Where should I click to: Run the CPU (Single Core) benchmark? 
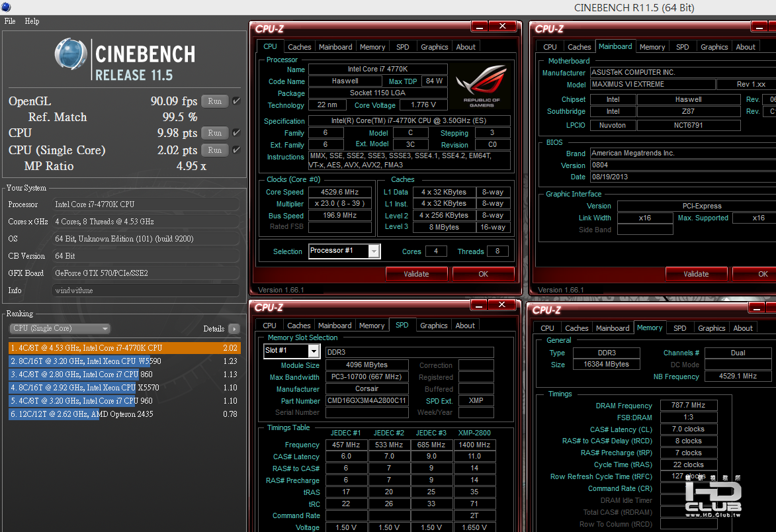215,150
